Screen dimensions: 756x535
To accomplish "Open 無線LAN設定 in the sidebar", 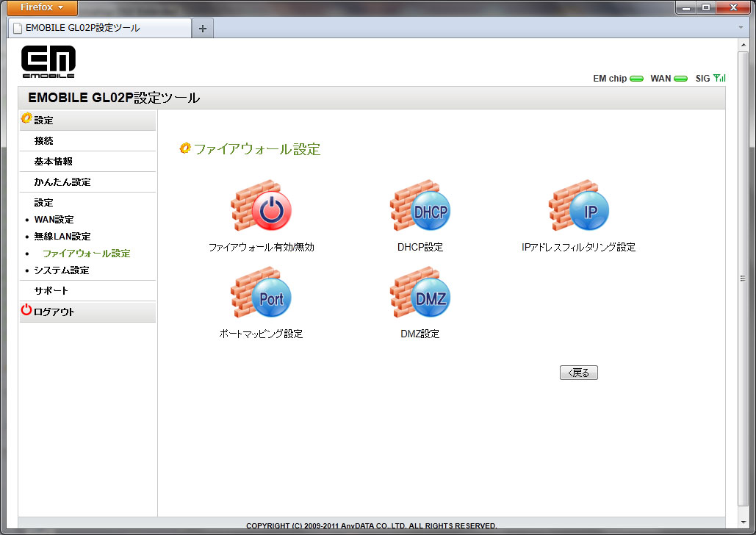I will (x=62, y=237).
